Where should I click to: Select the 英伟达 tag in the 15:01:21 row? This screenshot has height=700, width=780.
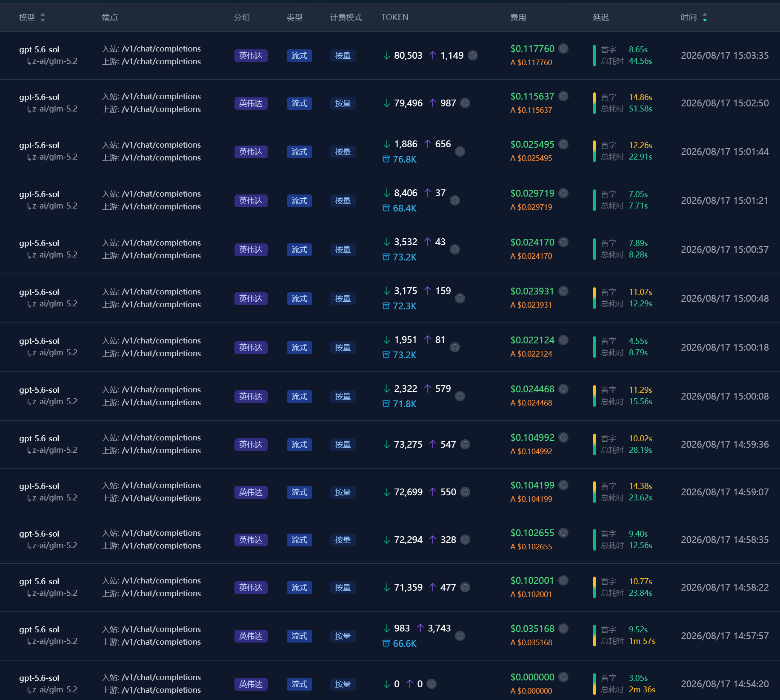click(x=251, y=201)
